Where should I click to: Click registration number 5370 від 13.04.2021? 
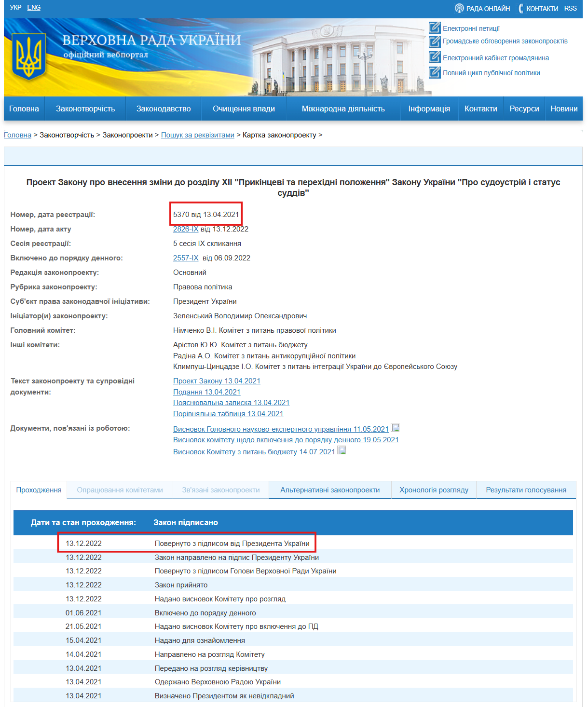pyautogui.click(x=206, y=215)
